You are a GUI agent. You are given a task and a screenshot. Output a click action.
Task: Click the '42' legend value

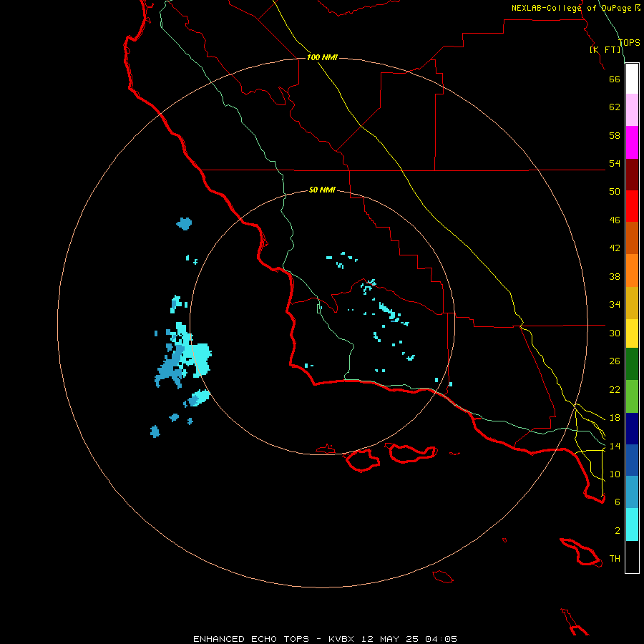(x=615, y=248)
